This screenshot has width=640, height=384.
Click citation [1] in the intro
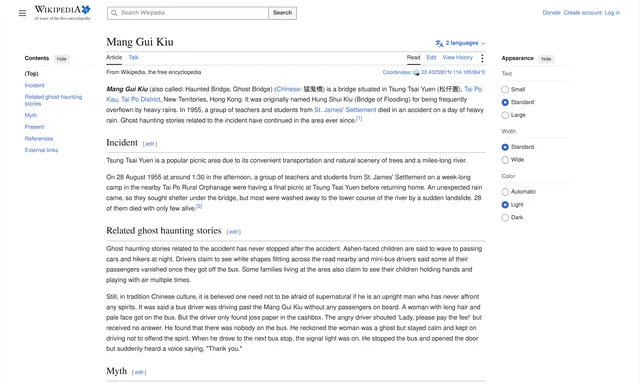(359, 118)
